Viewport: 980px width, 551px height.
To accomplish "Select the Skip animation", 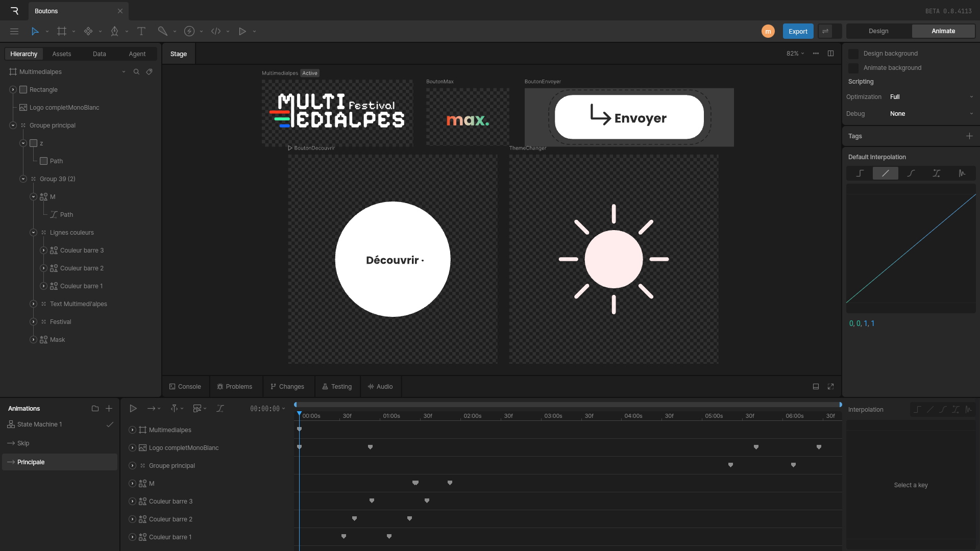I will click(x=23, y=443).
